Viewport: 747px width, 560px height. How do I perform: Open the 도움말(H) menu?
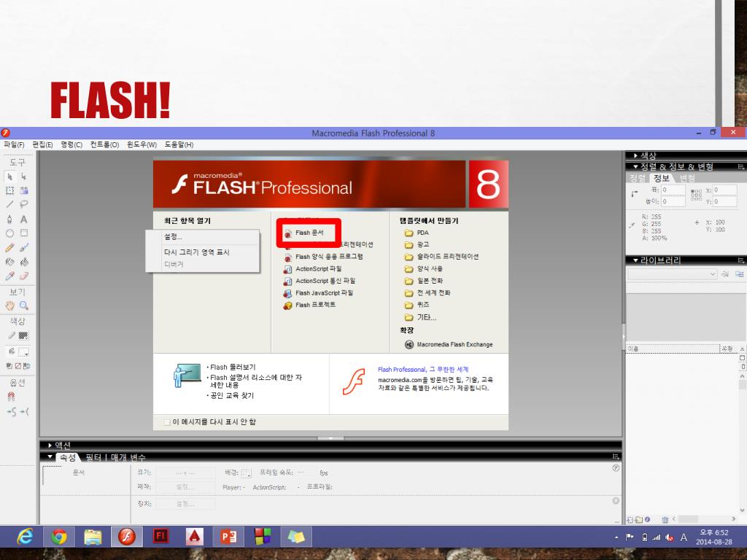(x=179, y=144)
